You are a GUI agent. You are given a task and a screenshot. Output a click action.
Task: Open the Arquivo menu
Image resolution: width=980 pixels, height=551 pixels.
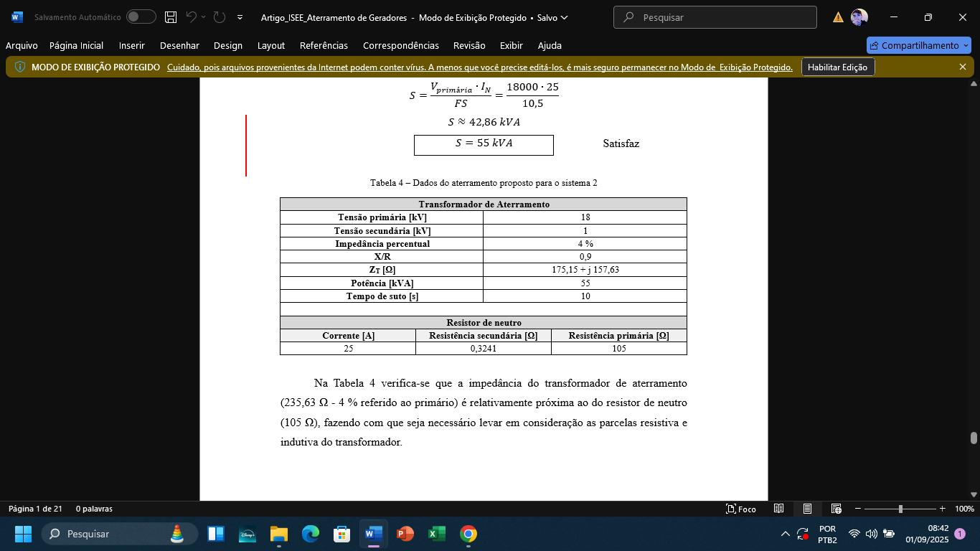tap(22, 45)
